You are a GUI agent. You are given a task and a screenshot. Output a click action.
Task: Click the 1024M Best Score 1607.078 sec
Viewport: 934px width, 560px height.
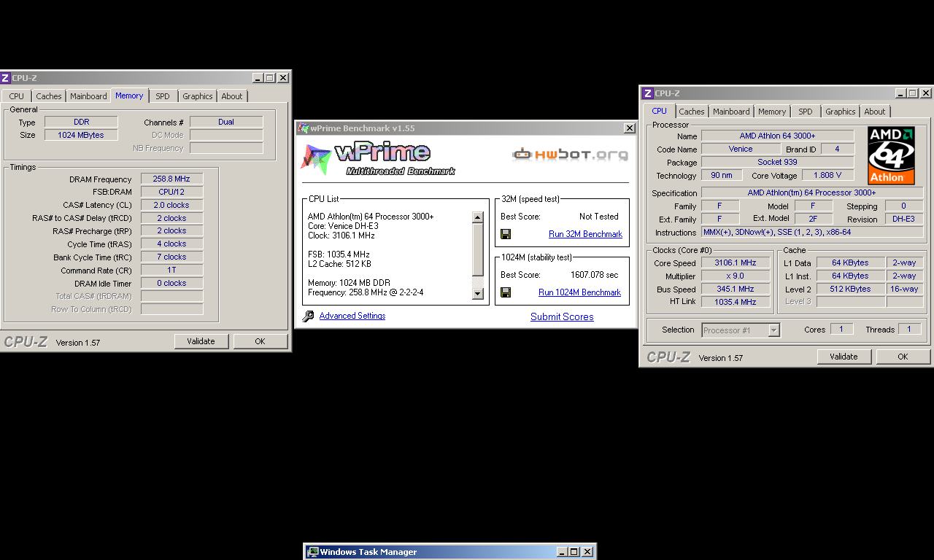tap(594, 275)
